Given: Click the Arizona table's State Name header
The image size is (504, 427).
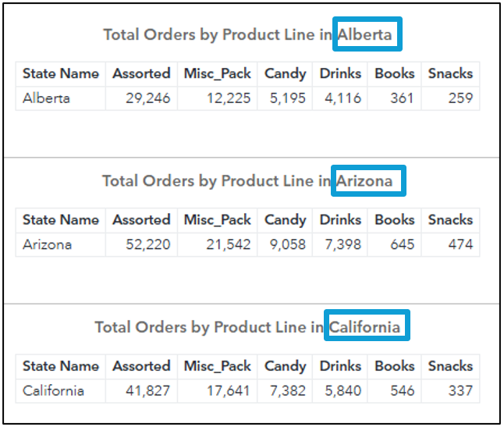Looking at the screenshot, I should tap(61, 220).
